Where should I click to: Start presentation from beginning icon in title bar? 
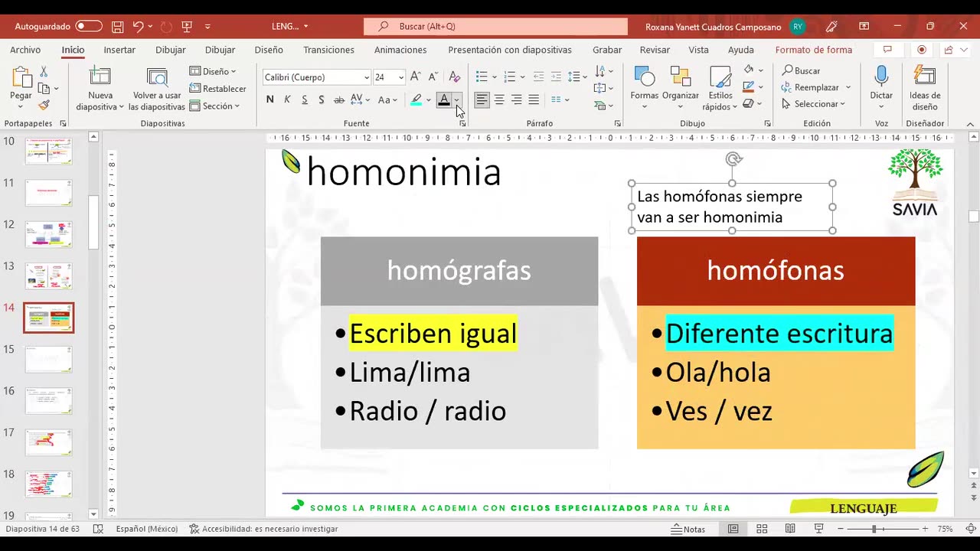(187, 26)
